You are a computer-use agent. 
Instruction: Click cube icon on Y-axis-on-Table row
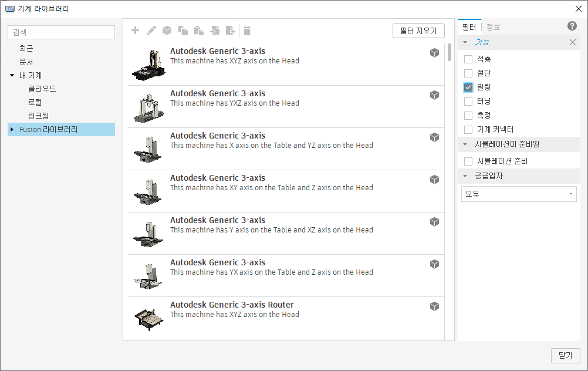(x=434, y=222)
